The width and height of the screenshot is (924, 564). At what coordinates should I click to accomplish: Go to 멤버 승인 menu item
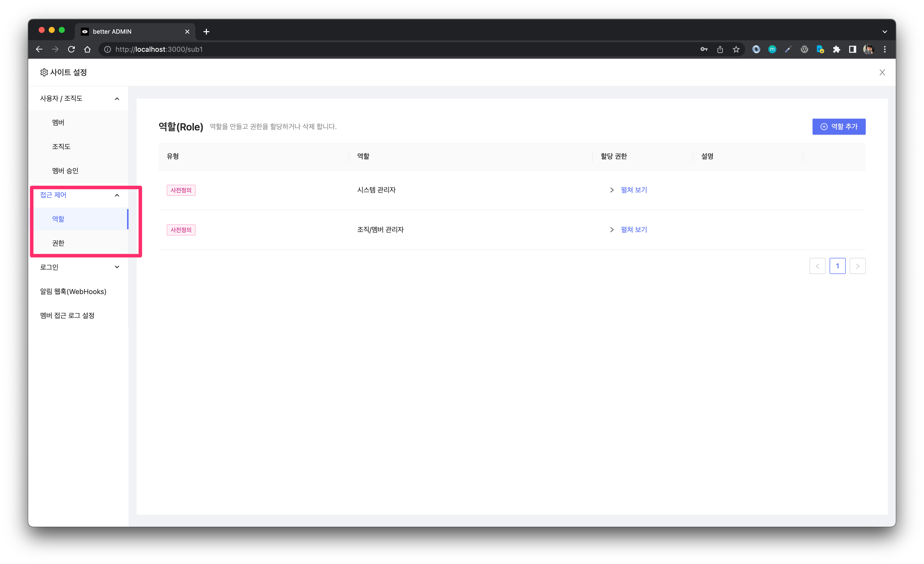[x=65, y=171]
